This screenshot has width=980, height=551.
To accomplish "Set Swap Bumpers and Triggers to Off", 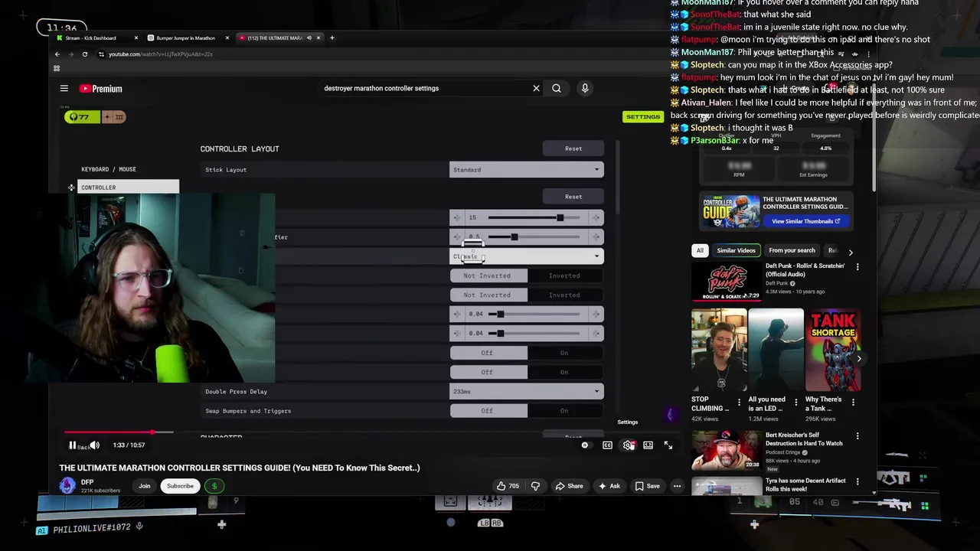I will (x=488, y=411).
